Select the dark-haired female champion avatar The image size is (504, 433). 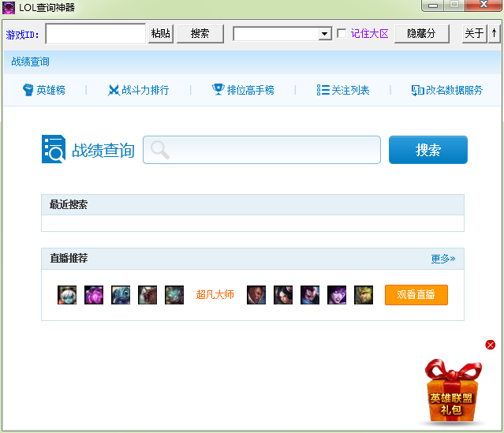click(283, 295)
